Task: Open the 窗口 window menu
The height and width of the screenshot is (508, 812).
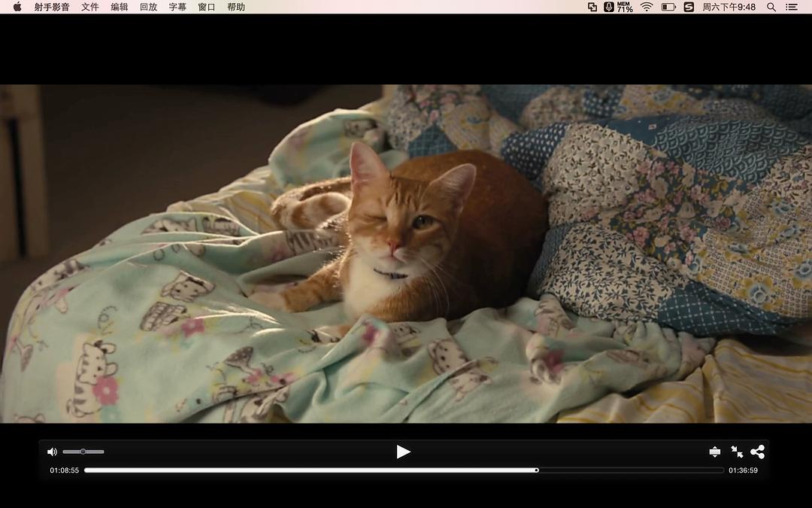Action: click(207, 7)
